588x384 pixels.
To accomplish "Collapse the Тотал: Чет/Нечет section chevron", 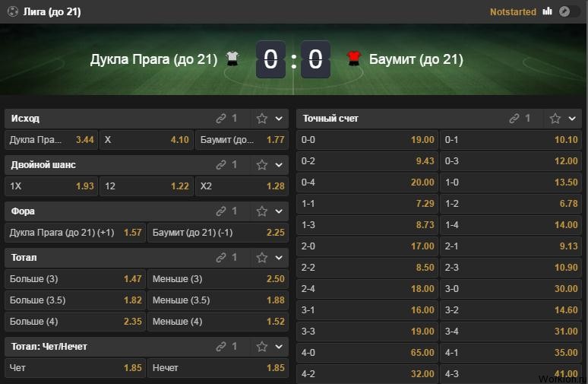I will click(279, 347).
